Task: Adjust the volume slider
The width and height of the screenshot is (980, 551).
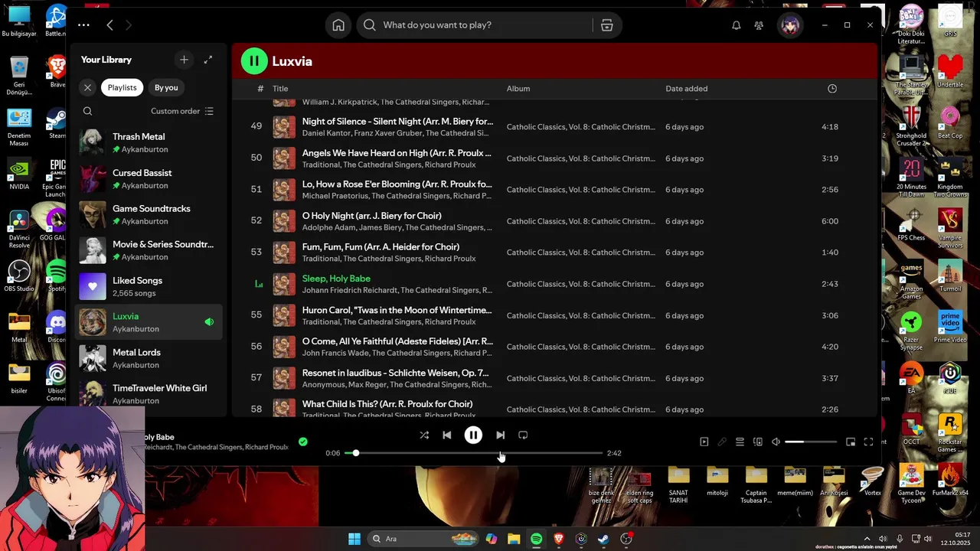Action: pos(811,442)
